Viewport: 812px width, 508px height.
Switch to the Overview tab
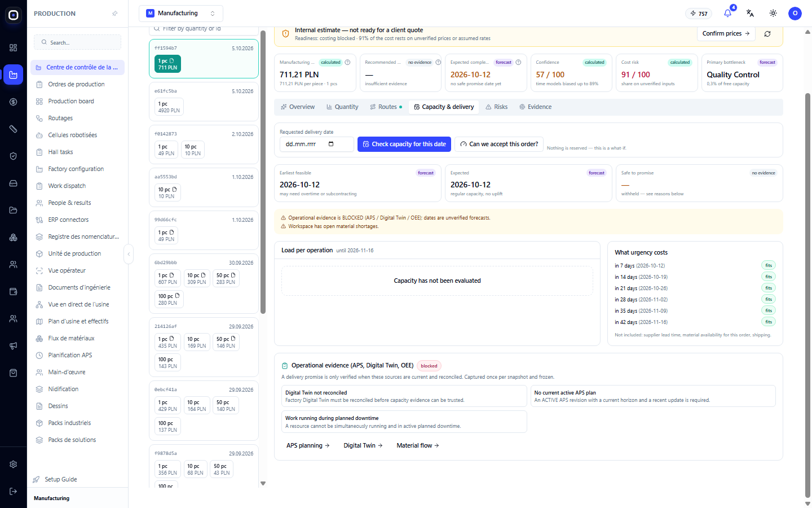pos(298,107)
